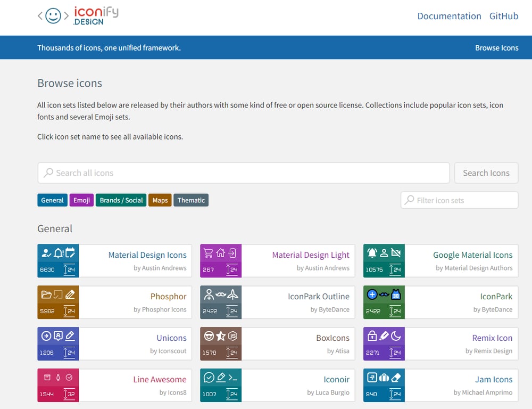532x409 pixels.
Task: Click the magnifier icon in Filter icon sets
Action: pos(410,200)
